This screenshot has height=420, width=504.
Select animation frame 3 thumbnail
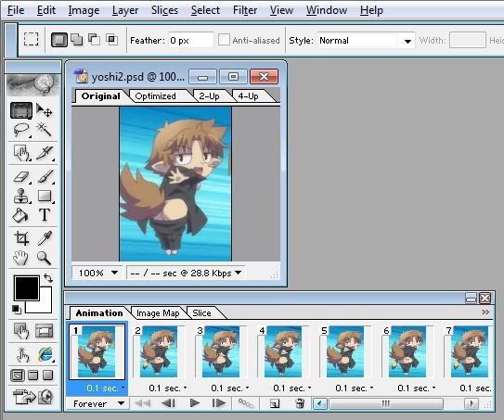pos(221,351)
